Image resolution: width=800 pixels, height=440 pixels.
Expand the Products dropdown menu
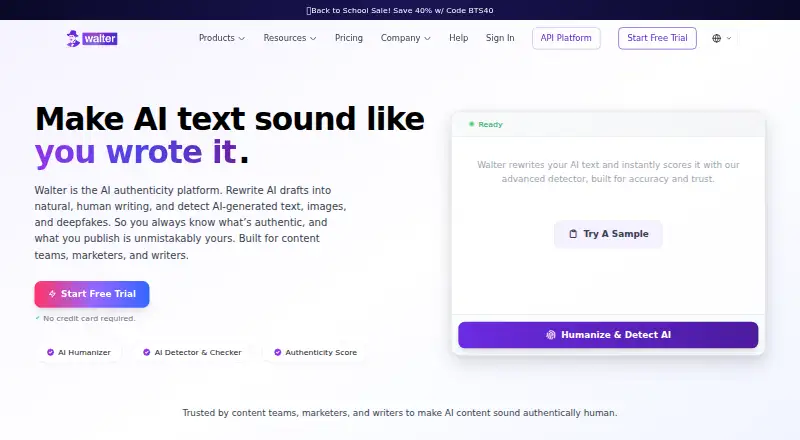point(222,38)
